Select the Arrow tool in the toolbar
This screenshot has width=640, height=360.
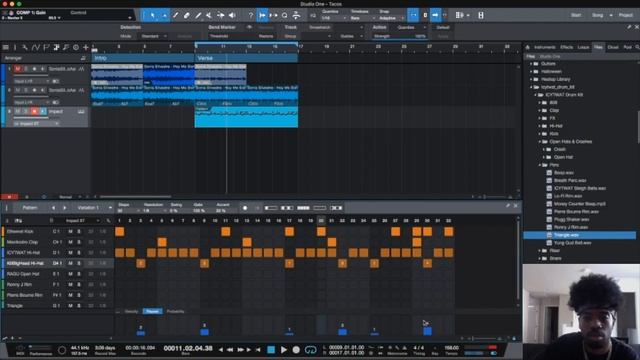[x=153, y=16]
